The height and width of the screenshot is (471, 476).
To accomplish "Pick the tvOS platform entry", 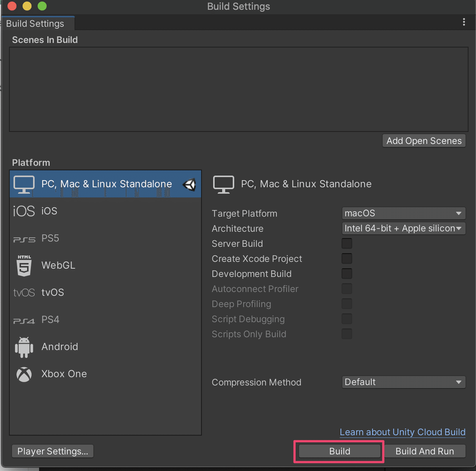I will pyautogui.click(x=106, y=293).
